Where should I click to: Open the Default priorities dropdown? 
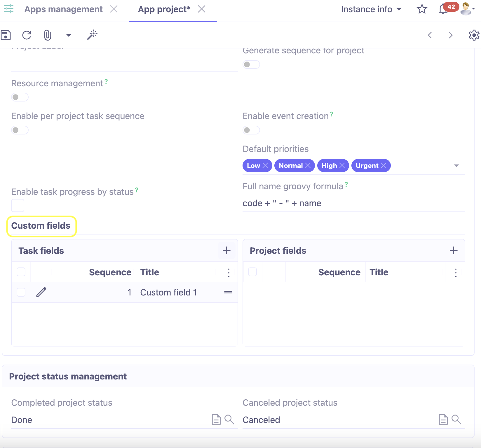[x=456, y=165]
